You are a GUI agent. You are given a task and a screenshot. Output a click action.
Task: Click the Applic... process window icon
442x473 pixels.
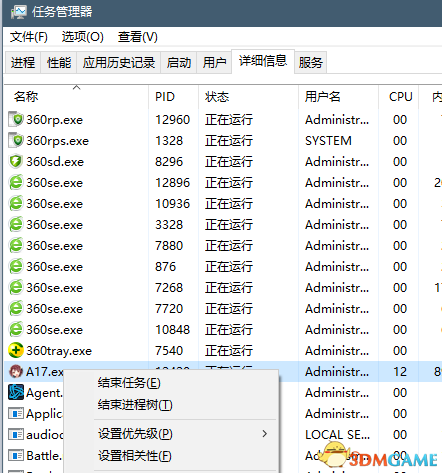coord(16,414)
